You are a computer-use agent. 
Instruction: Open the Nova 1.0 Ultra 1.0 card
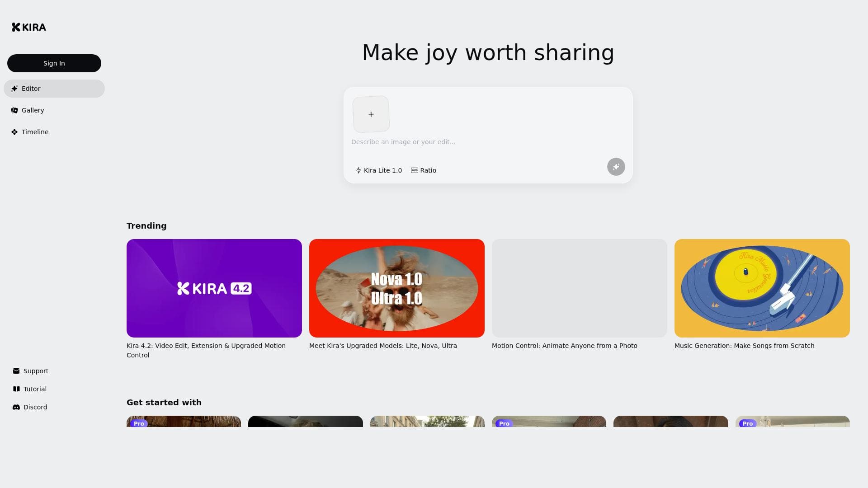pyautogui.click(x=397, y=288)
